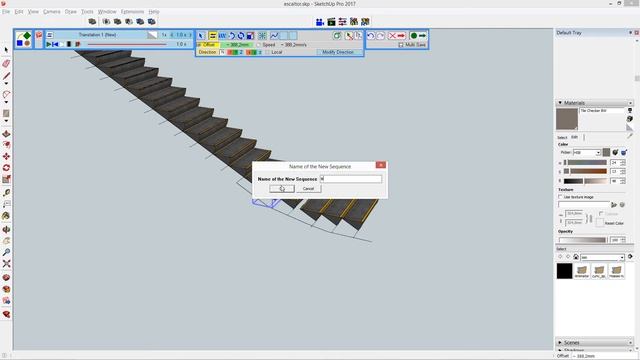Select the Speed radio button

coord(258,45)
